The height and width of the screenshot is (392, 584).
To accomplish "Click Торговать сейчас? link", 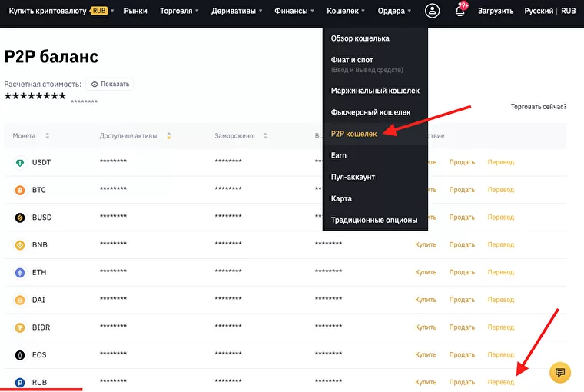I will [539, 107].
